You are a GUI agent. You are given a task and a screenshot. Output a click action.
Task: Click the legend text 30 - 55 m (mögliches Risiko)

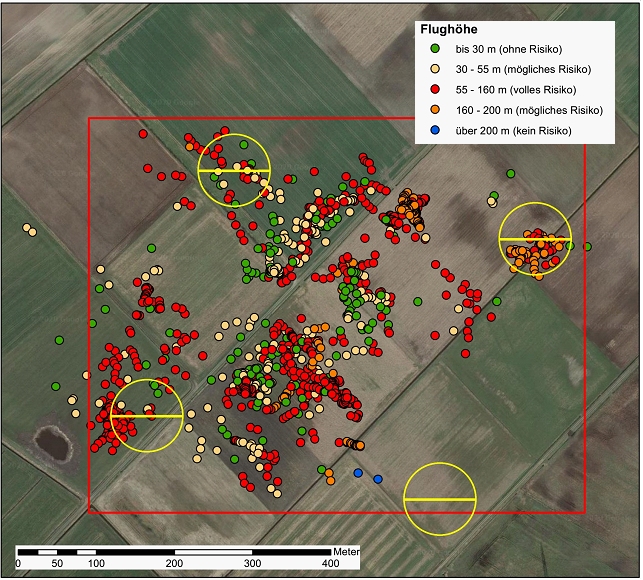pyautogui.click(x=523, y=69)
